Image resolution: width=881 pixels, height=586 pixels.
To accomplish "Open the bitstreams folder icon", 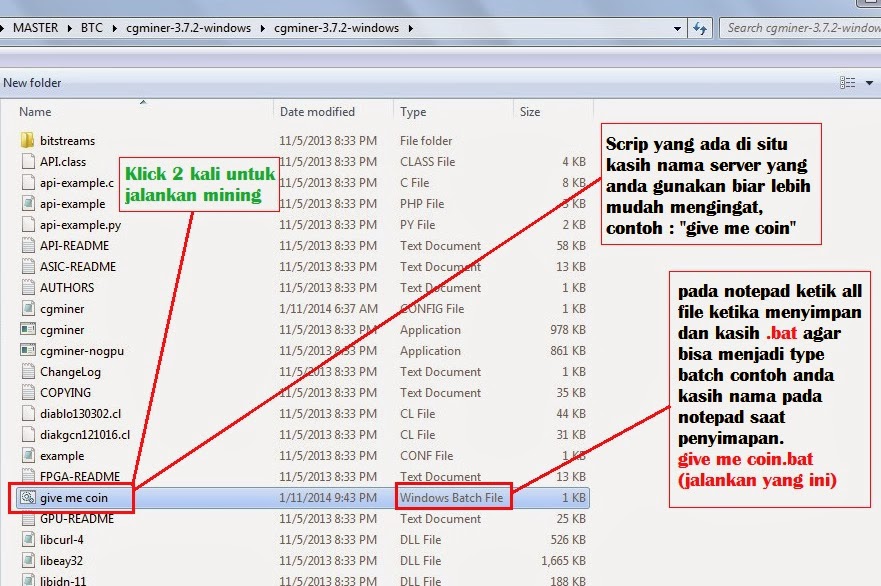I will pyautogui.click(x=27, y=140).
